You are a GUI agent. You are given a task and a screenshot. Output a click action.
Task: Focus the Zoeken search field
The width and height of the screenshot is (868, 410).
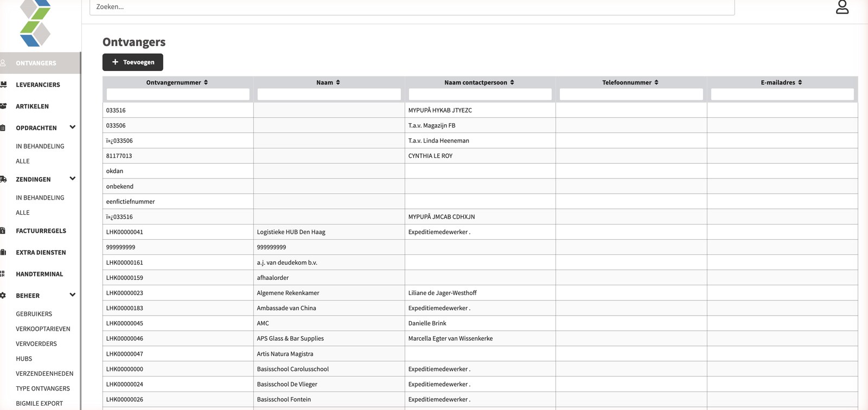click(412, 7)
